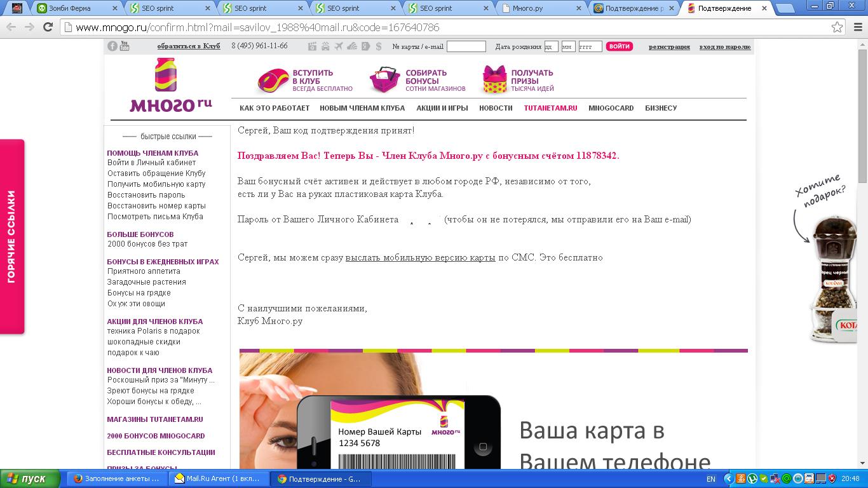Click the red shield icon in system tray
The width and height of the screenshot is (868, 488).
point(832,478)
